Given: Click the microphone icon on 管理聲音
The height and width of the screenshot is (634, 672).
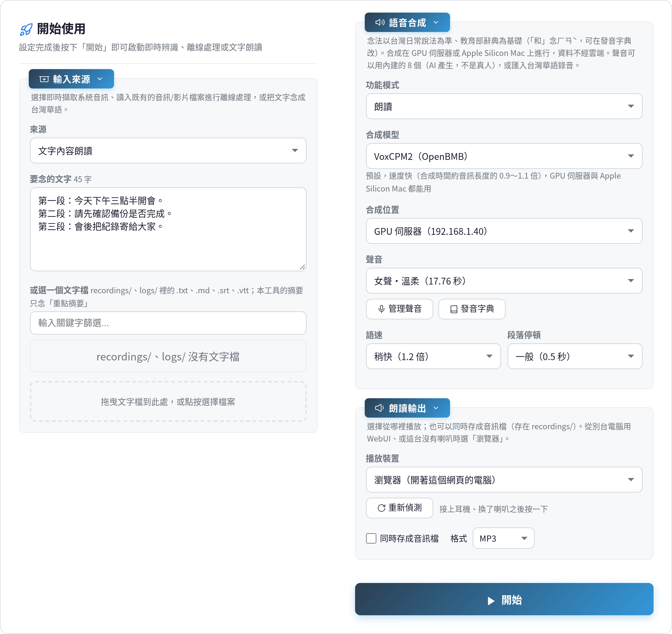Looking at the screenshot, I should 381,309.
